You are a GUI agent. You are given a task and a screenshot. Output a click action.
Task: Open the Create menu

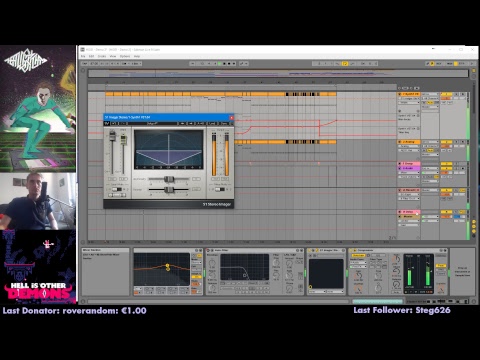102,56
